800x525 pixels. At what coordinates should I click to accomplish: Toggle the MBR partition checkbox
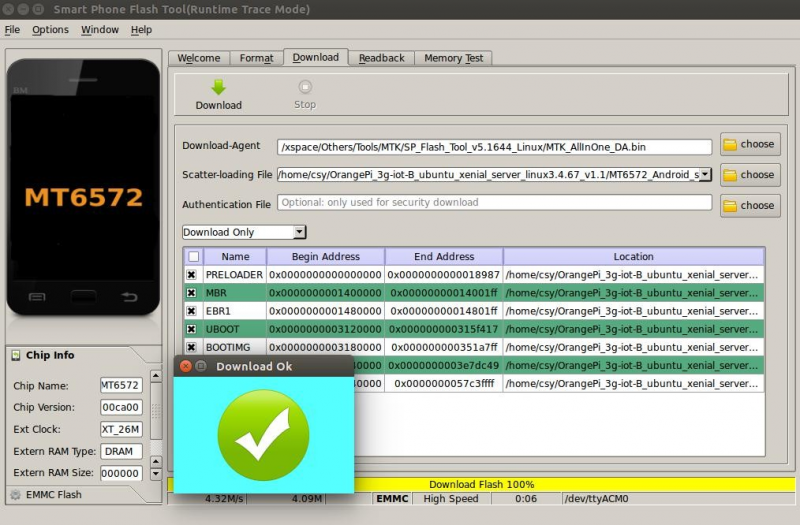(x=192, y=293)
